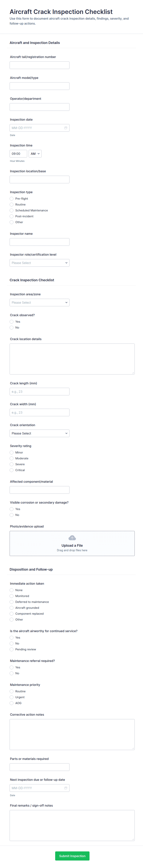Focus the Aircraft tail/registration number field
This screenshot has height=868, width=143.
40,65
